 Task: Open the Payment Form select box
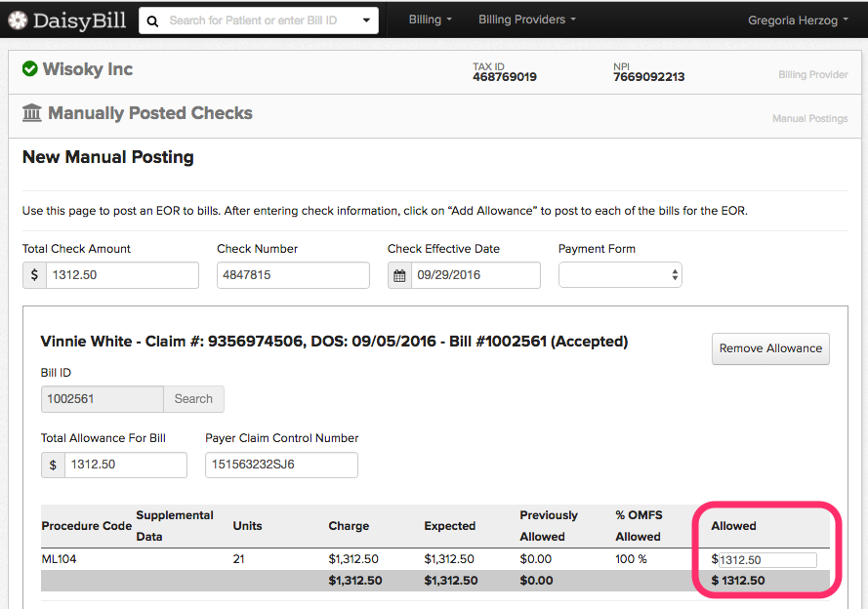(620, 275)
